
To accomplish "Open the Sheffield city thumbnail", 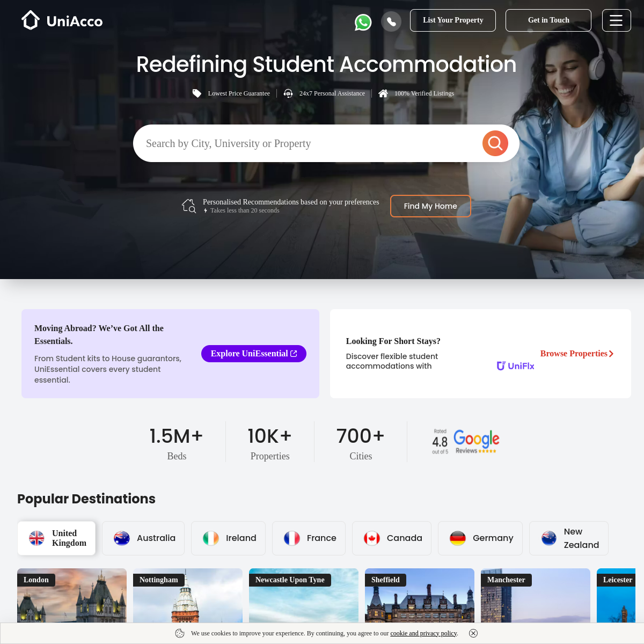I will coord(420,596).
